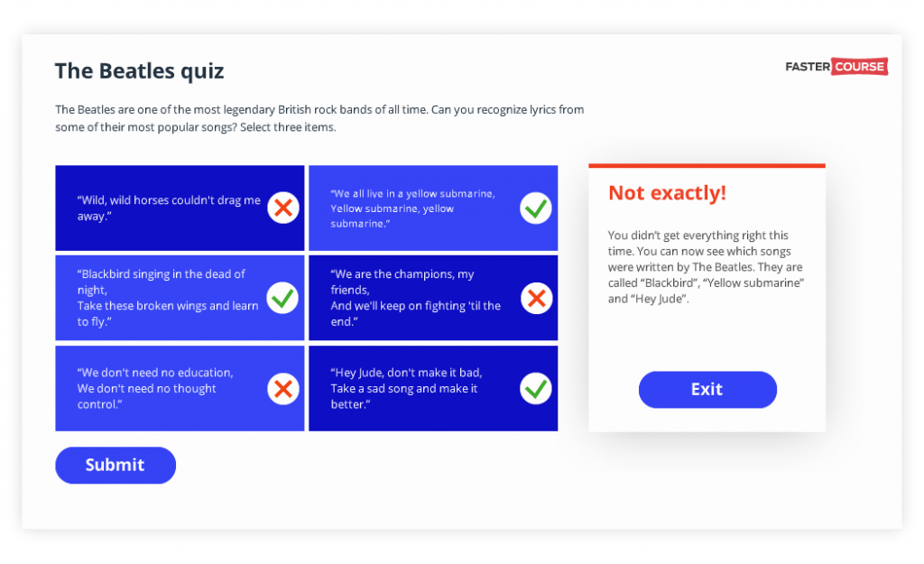The image size is (924, 564).
Task: Click the "Not exactly!" feedback heading
Action: click(x=667, y=193)
